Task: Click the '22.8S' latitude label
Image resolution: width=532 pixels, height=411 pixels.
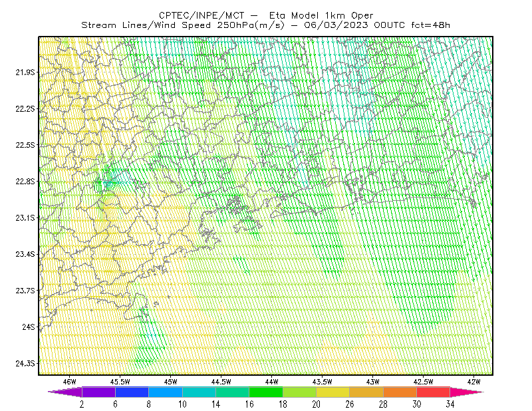Action: 25,182
